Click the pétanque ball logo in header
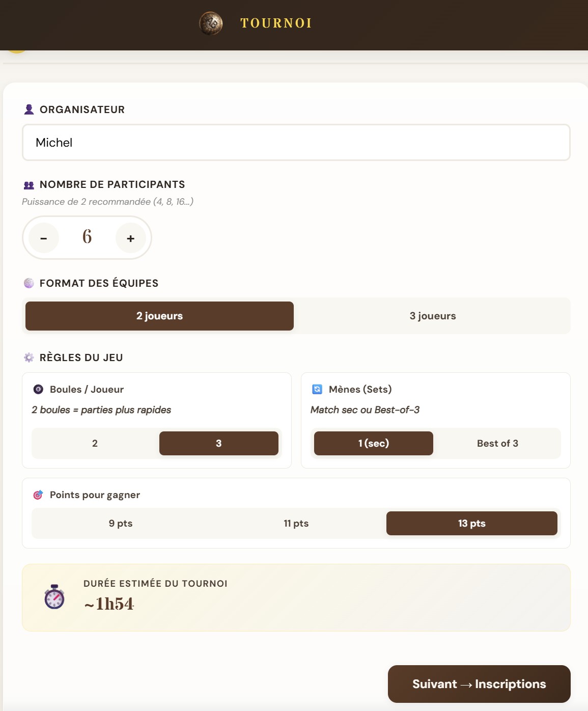The width and height of the screenshot is (588, 711). [211, 23]
